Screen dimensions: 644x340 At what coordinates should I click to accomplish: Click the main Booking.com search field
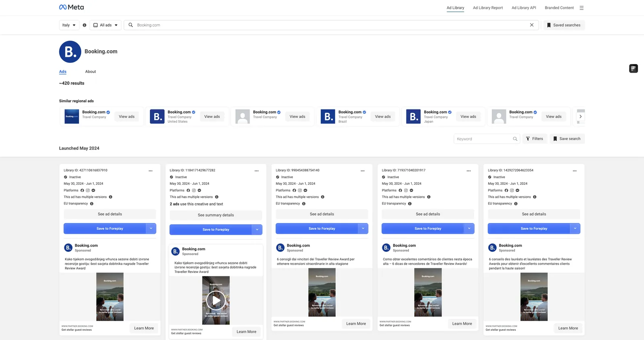pos(332,25)
